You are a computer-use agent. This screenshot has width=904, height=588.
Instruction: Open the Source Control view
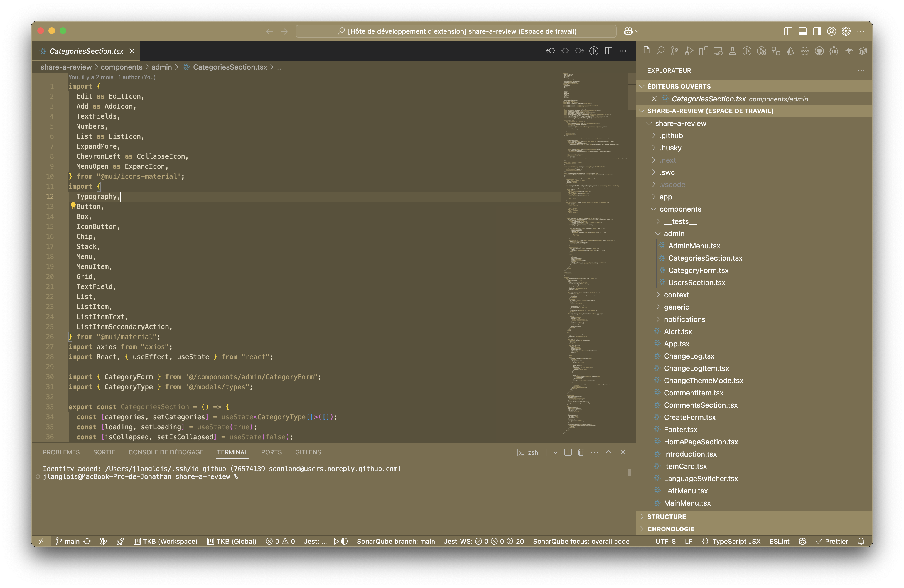674,51
